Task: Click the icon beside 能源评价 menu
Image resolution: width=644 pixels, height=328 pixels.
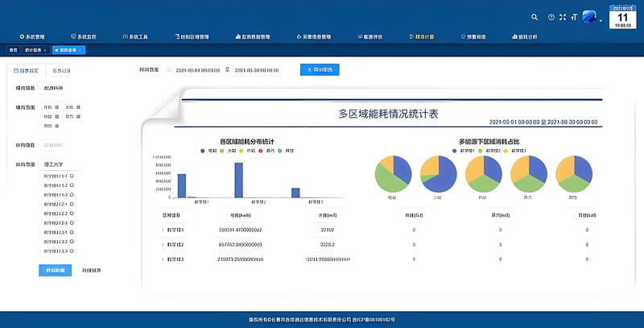Action: click(360, 36)
